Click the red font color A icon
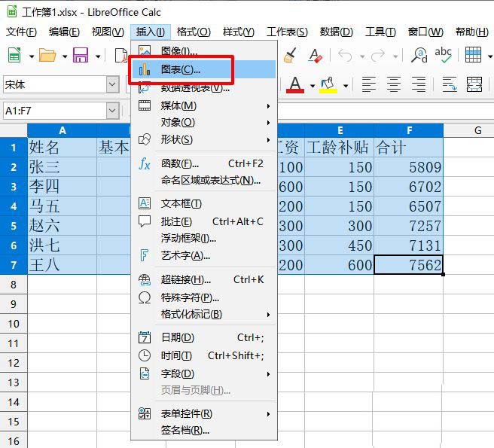Screen dimensions: 494x448 tap(295, 84)
